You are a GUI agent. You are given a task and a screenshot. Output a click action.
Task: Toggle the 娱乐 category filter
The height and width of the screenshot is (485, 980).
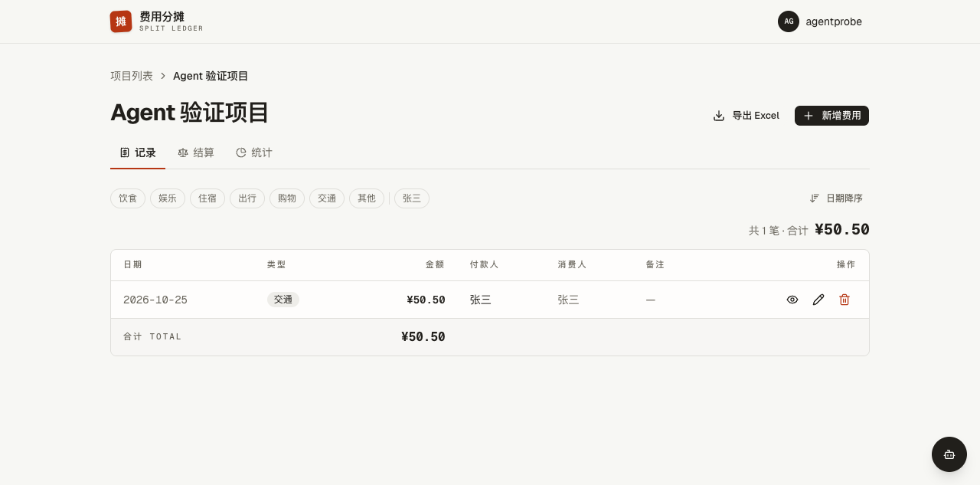pyautogui.click(x=168, y=198)
